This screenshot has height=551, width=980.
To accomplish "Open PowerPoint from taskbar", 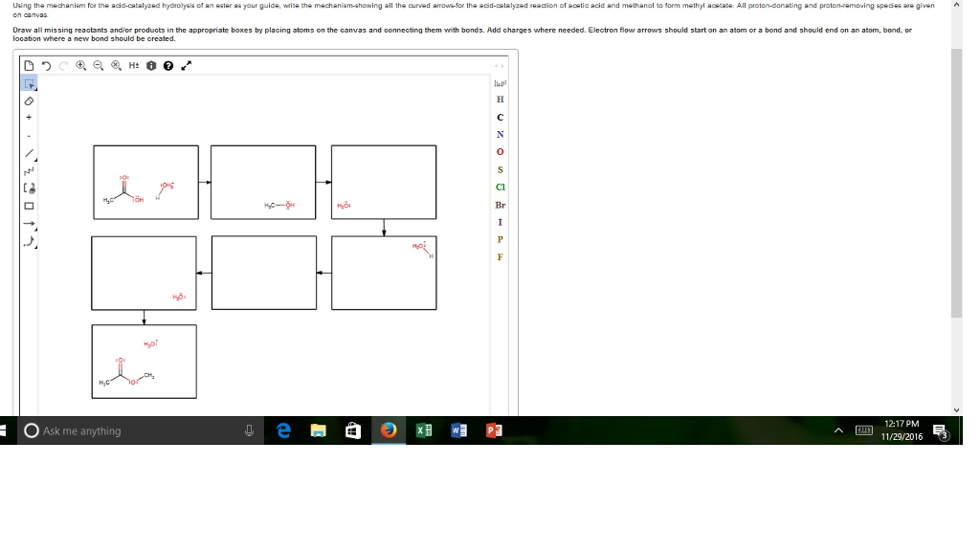I will pos(494,430).
